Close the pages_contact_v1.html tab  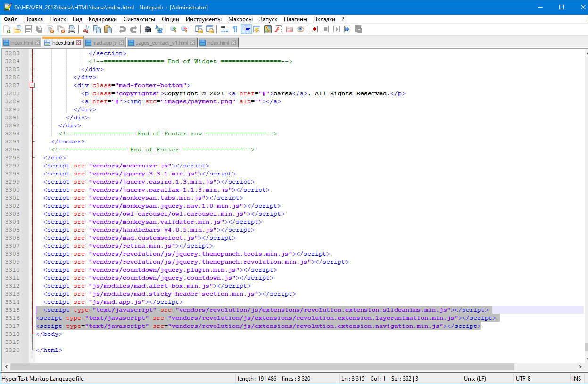[192, 43]
